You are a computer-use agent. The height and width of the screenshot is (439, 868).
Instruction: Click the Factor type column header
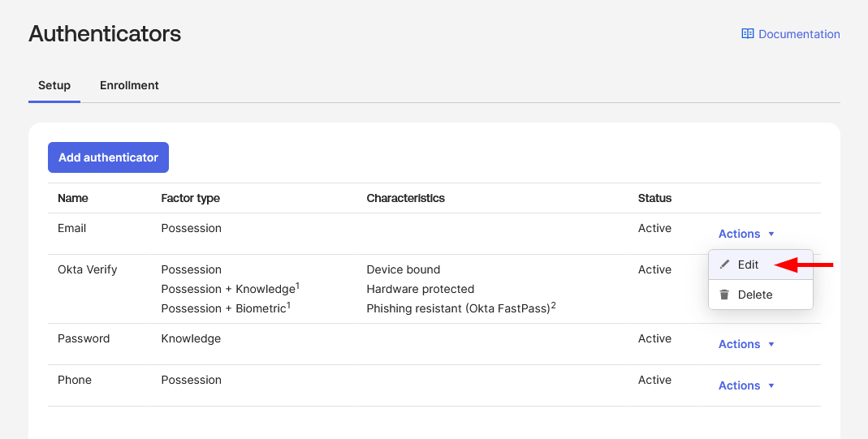(x=190, y=198)
